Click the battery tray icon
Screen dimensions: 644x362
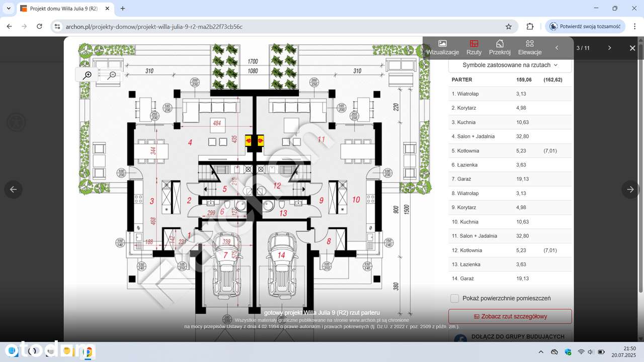coord(600,352)
